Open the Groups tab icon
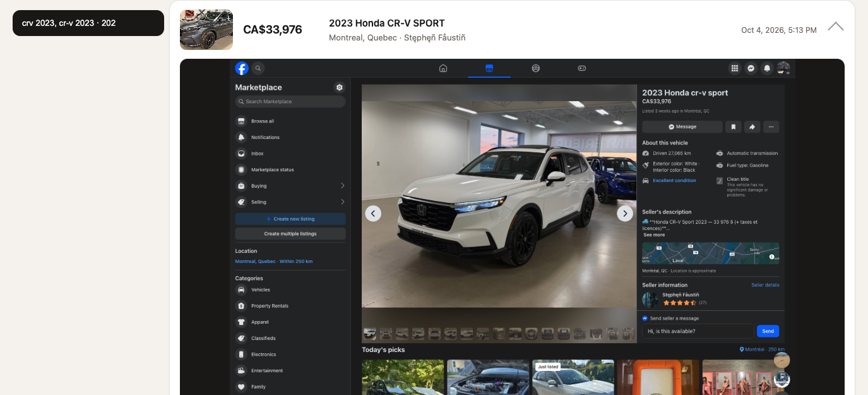Image resolution: width=868 pixels, height=395 pixels. coord(536,68)
